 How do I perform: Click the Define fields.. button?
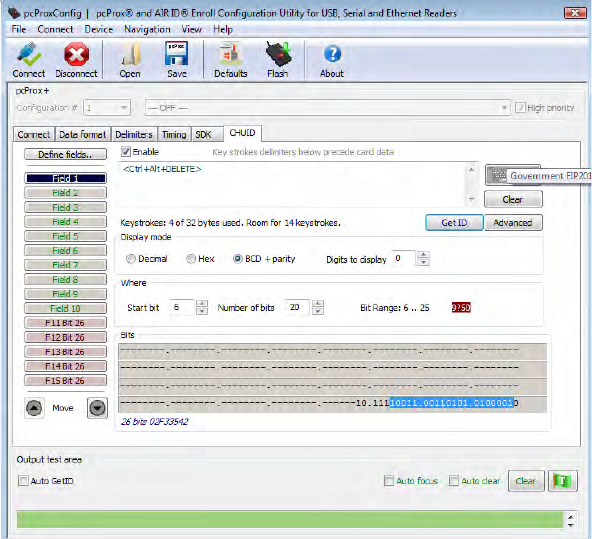pyautogui.click(x=65, y=154)
